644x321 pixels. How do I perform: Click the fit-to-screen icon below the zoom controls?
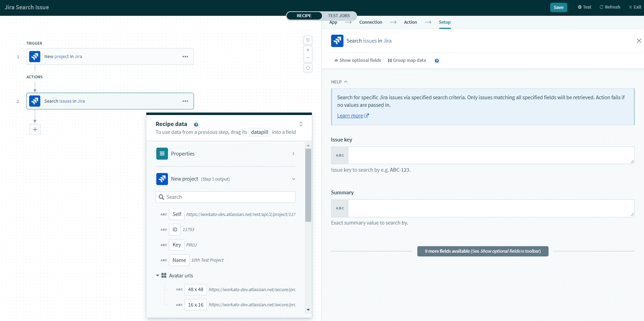coord(308,68)
